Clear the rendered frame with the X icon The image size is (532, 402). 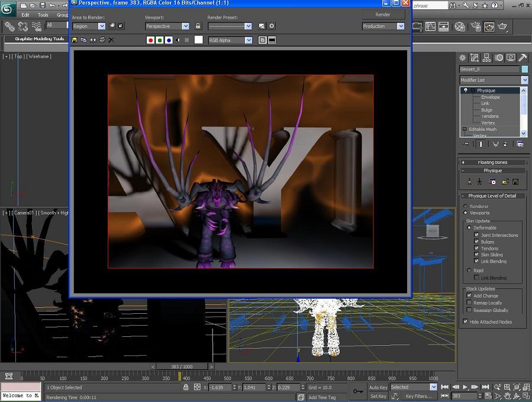point(111,40)
